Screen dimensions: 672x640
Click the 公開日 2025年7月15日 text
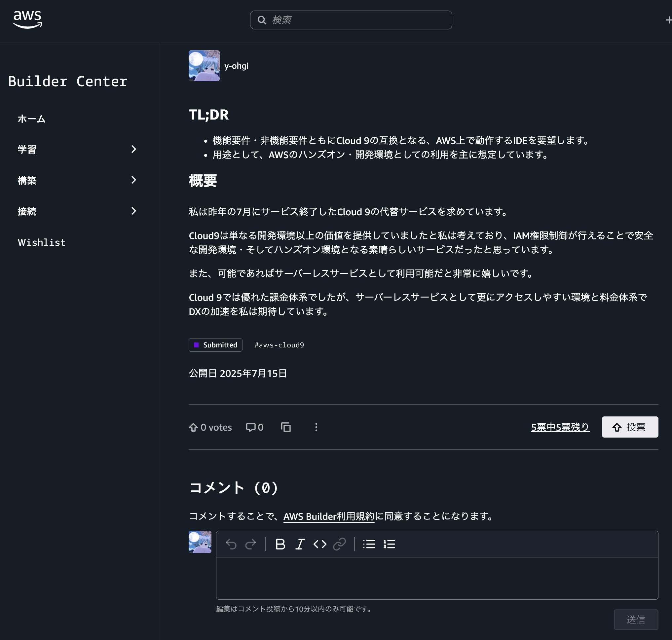click(x=238, y=373)
